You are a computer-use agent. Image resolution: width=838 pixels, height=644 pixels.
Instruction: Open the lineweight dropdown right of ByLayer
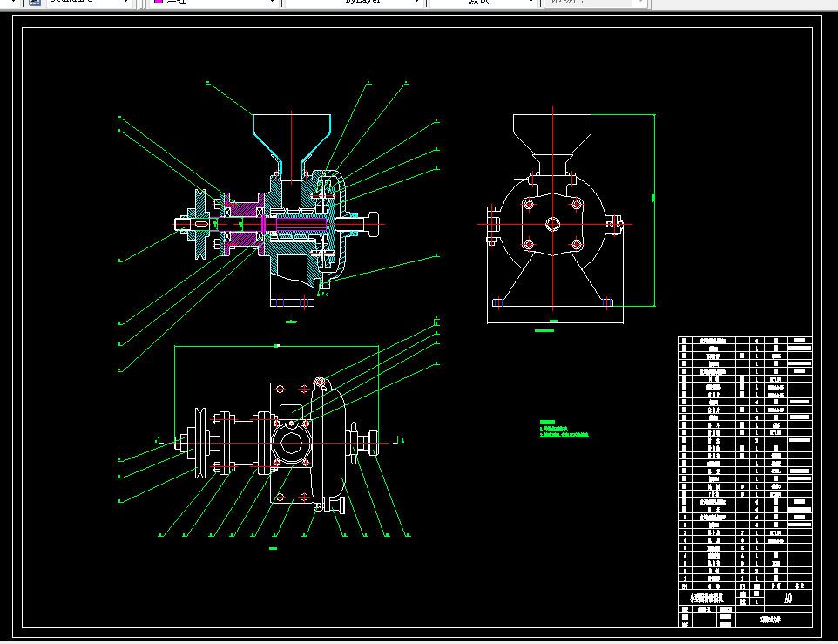coord(531,2)
